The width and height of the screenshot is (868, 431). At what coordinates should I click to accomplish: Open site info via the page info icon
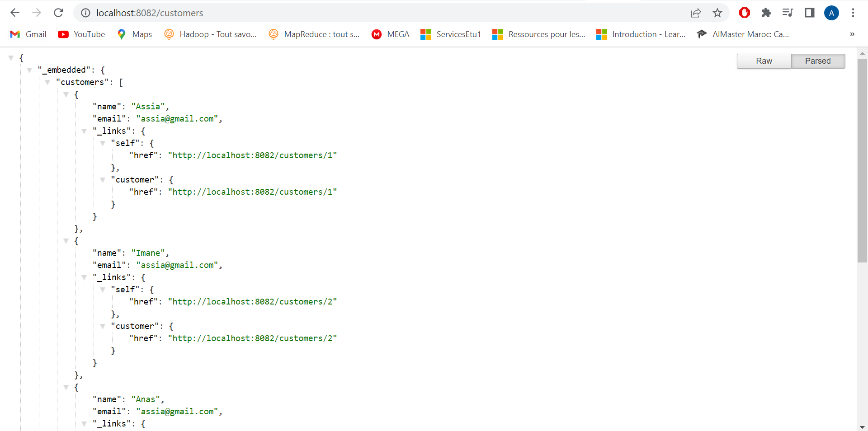coord(85,13)
